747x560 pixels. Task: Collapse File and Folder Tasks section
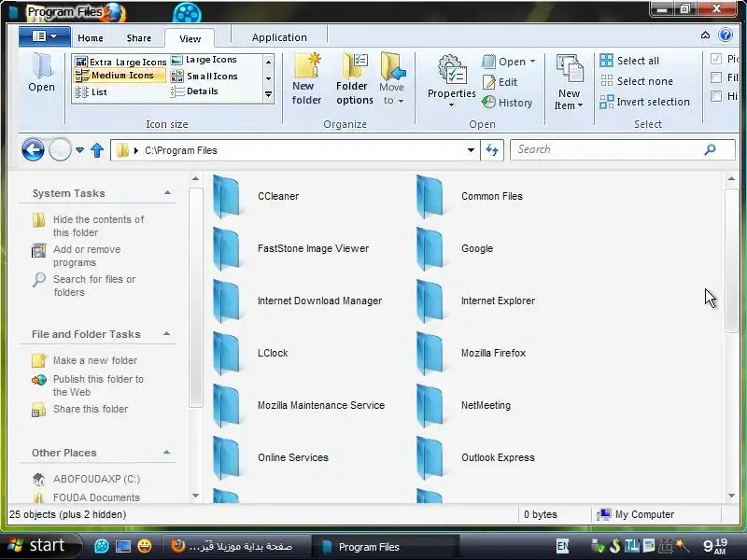(x=167, y=333)
